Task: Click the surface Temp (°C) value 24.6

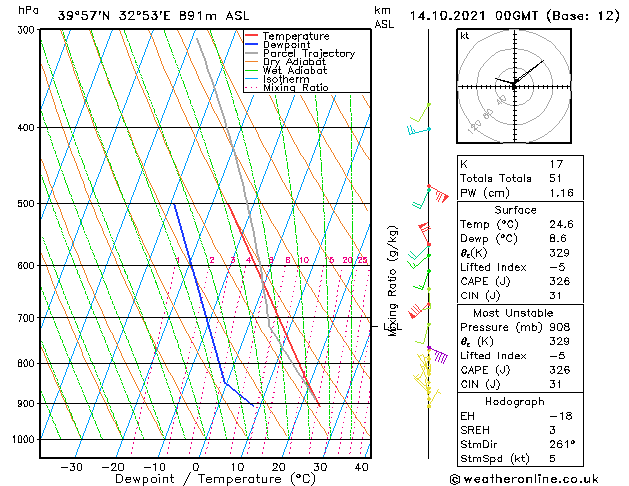Action: click(x=562, y=224)
